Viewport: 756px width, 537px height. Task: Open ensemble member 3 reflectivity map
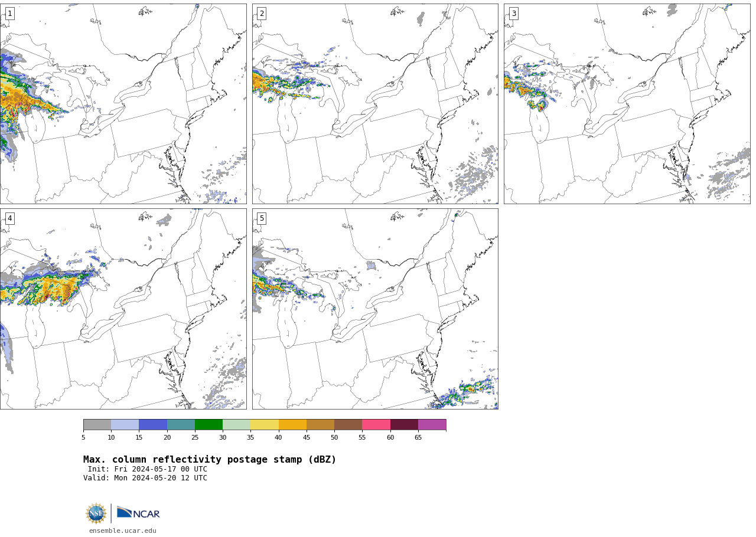pos(627,104)
